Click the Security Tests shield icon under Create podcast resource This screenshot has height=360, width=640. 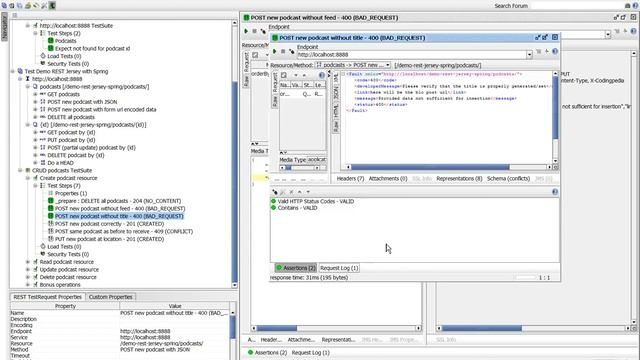click(43, 254)
